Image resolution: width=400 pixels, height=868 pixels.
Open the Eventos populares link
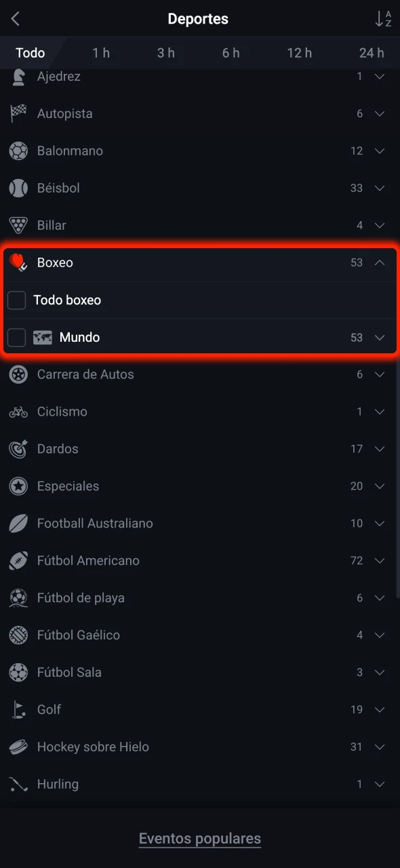tap(200, 839)
